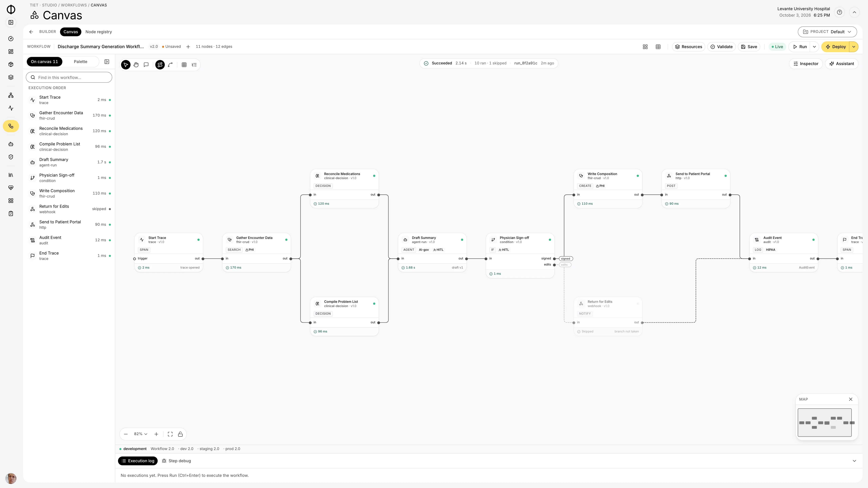Viewport: 868px width, 488px height.
Task: Switch to table view icon
Action: [658, 47]
